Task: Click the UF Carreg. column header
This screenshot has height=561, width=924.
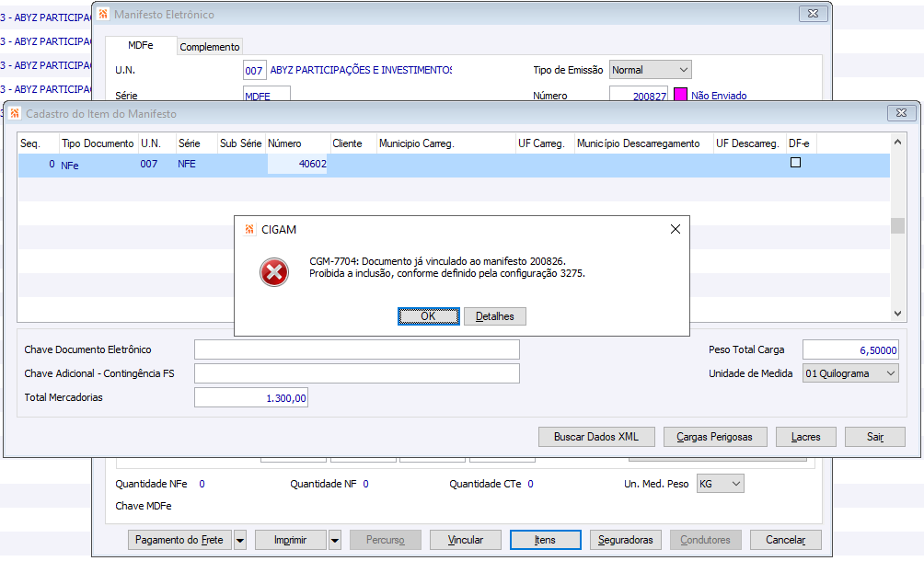Action: click(545, 143)
